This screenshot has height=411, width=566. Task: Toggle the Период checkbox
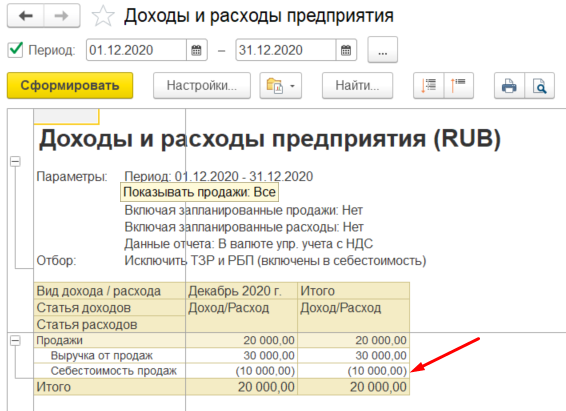click(x=16, y=49)
